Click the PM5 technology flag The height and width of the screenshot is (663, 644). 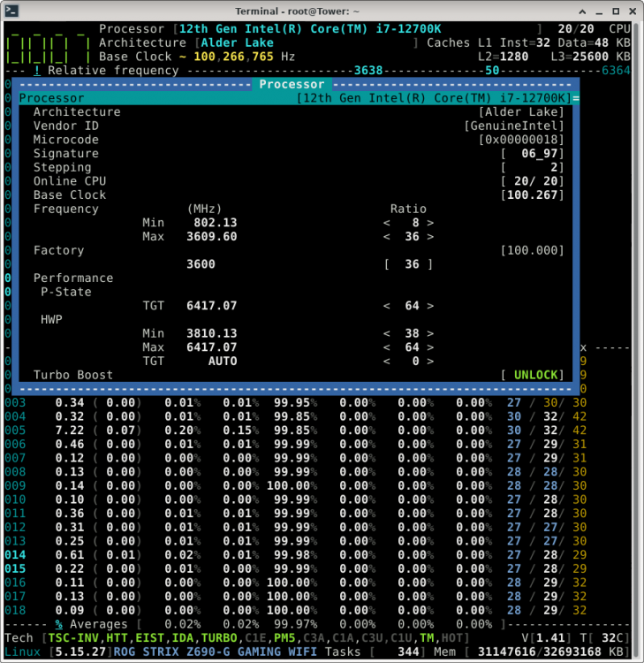(x=284, y=638)
